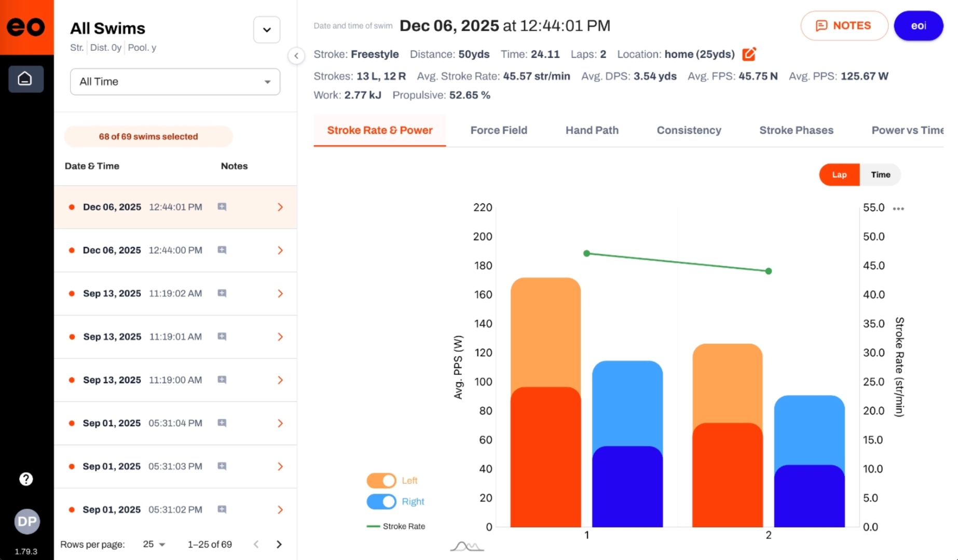
Task: Click the Notes column header
Action: [x=234, y=166]
